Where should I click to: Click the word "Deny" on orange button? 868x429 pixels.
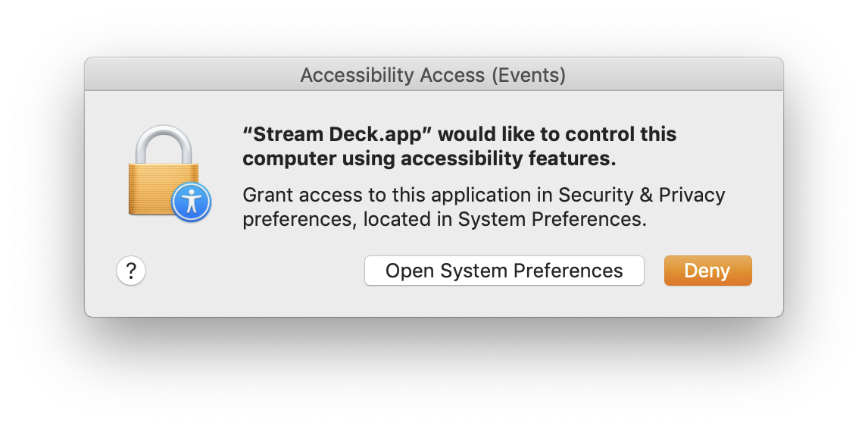[x=707, y=271]
